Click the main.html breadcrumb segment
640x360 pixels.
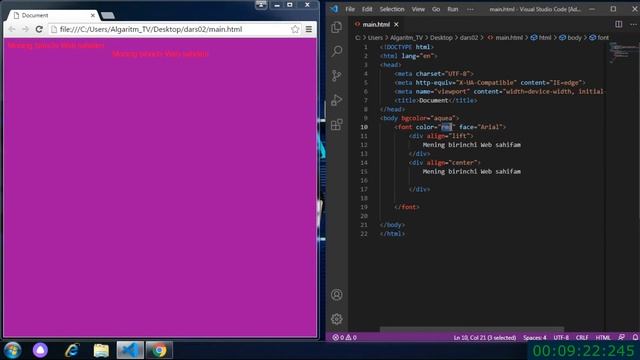505,38
